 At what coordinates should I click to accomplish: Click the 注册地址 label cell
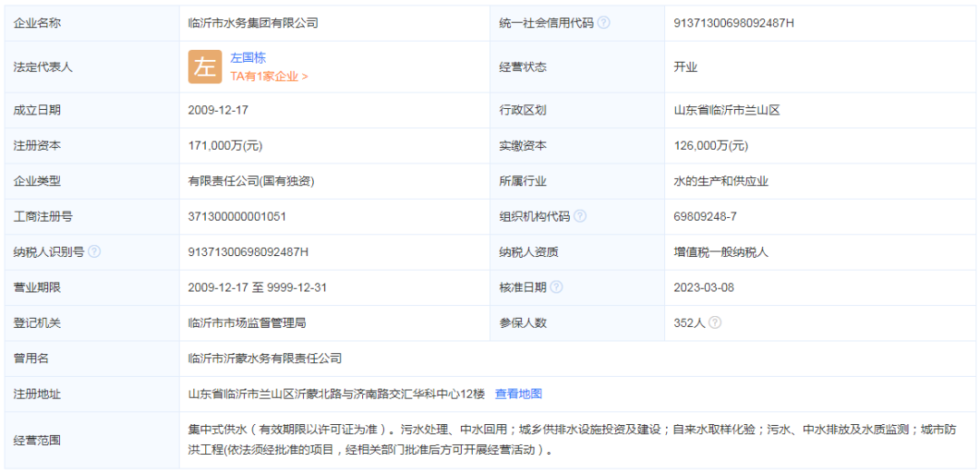tap(92, 394)
